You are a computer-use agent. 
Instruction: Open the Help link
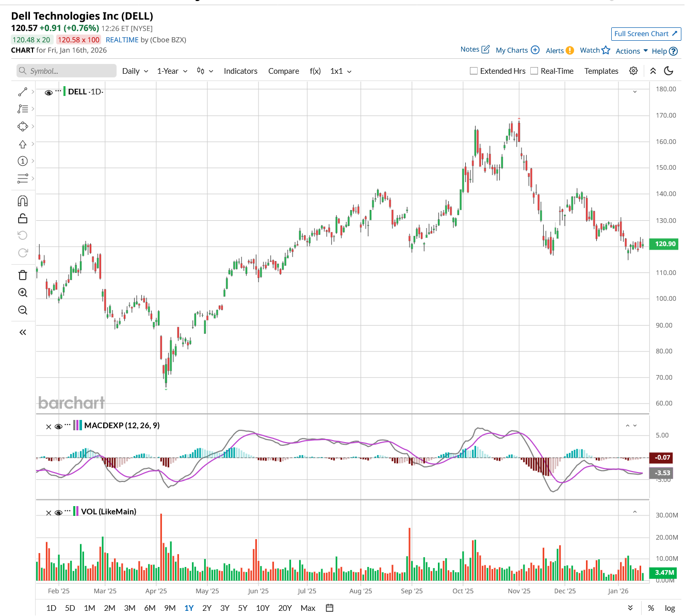point(664,51)
